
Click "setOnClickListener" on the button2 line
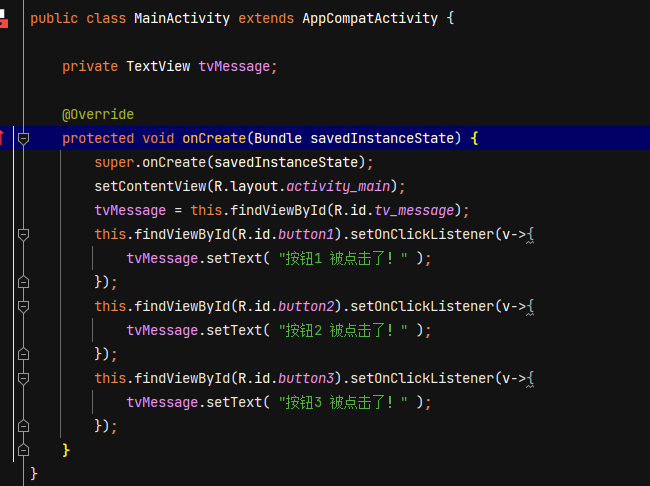(422, 306)
